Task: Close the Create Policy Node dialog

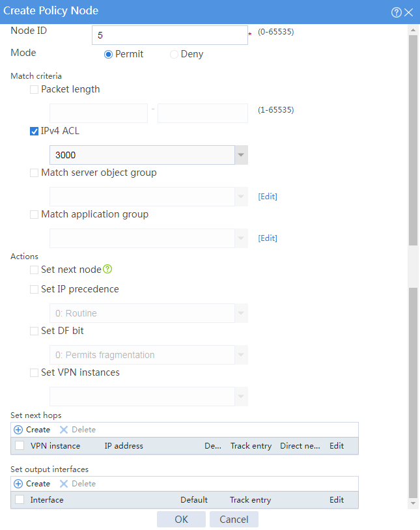Action: (409, 12)
